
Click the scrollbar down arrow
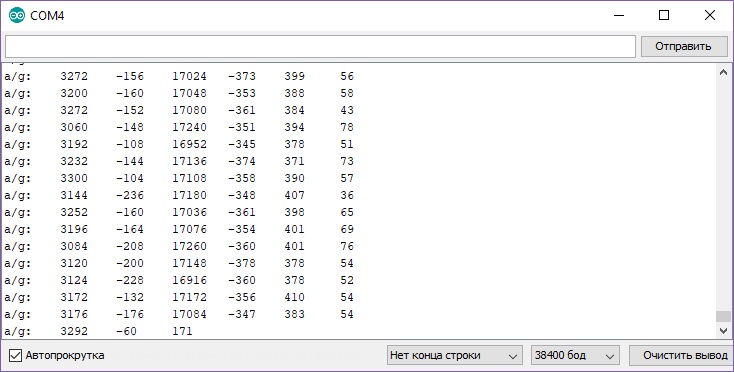[723, 330]
